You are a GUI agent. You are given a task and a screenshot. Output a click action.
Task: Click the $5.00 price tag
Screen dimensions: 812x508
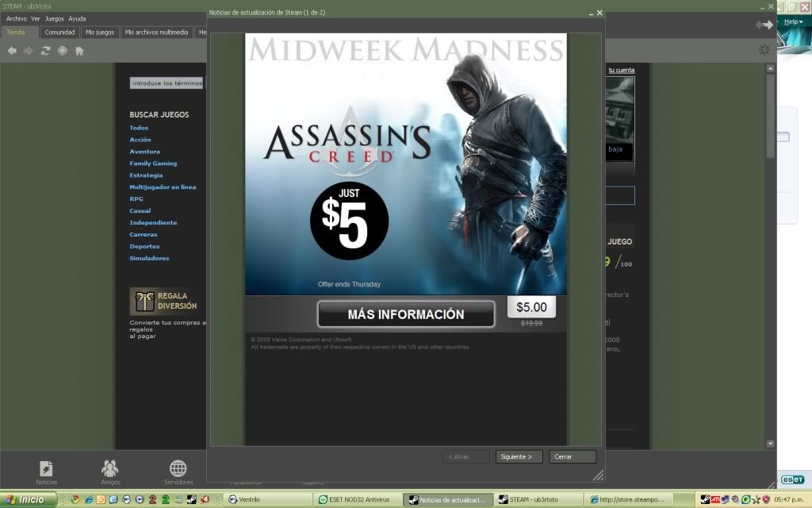531,307
